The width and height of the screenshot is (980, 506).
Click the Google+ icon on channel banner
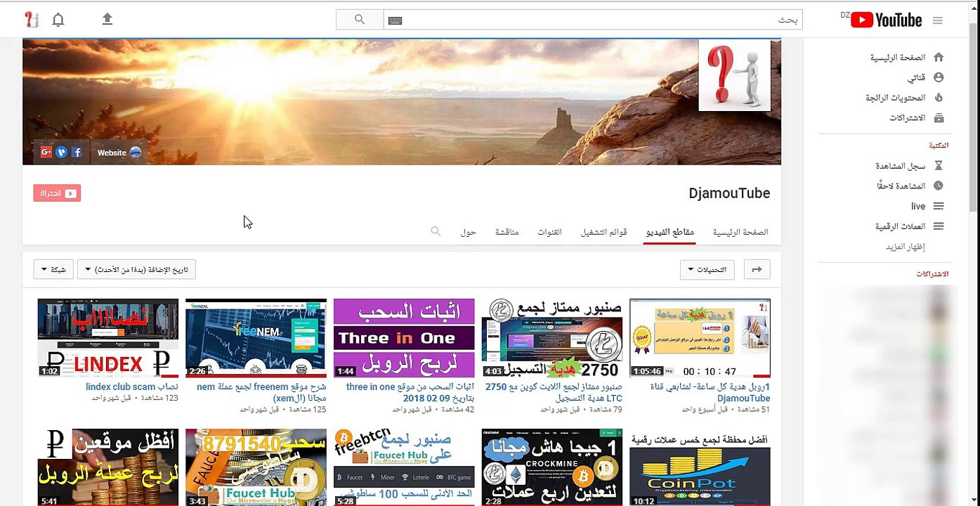(46, 152)
